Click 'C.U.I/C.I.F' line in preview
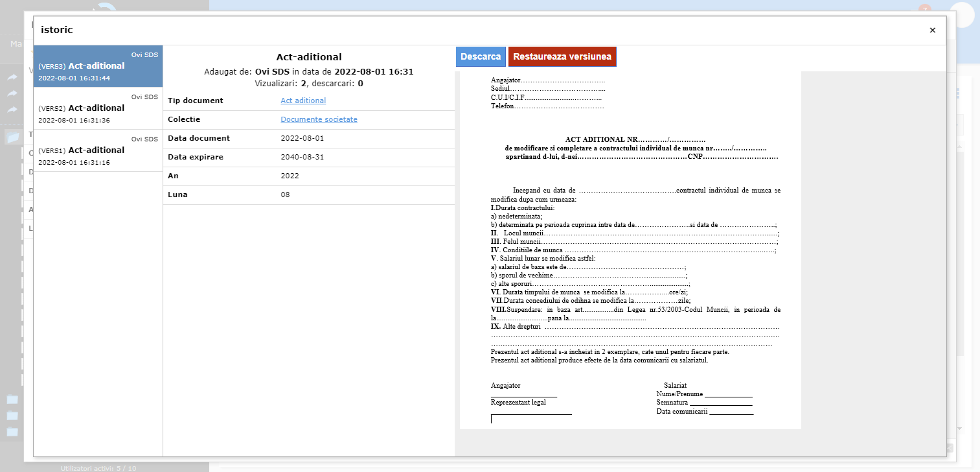Image resolution: width=980 pixels, height=472 pixels. (x=547, y=97)
